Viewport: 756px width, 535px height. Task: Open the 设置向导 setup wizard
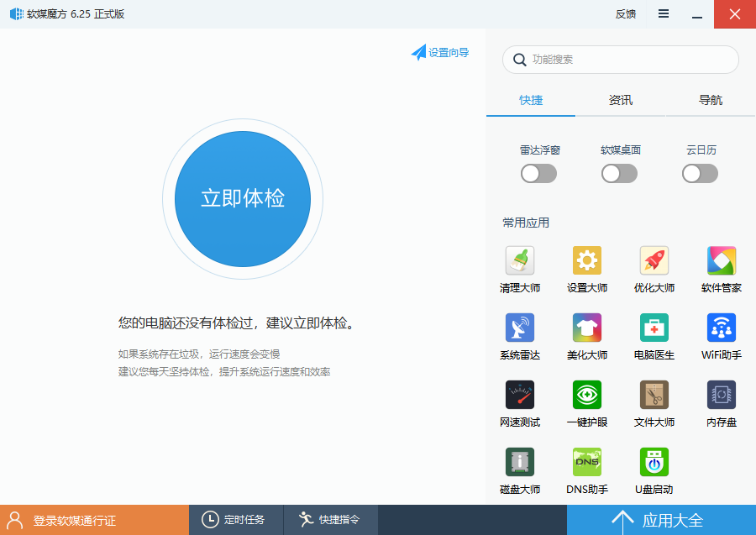[440, 52]
